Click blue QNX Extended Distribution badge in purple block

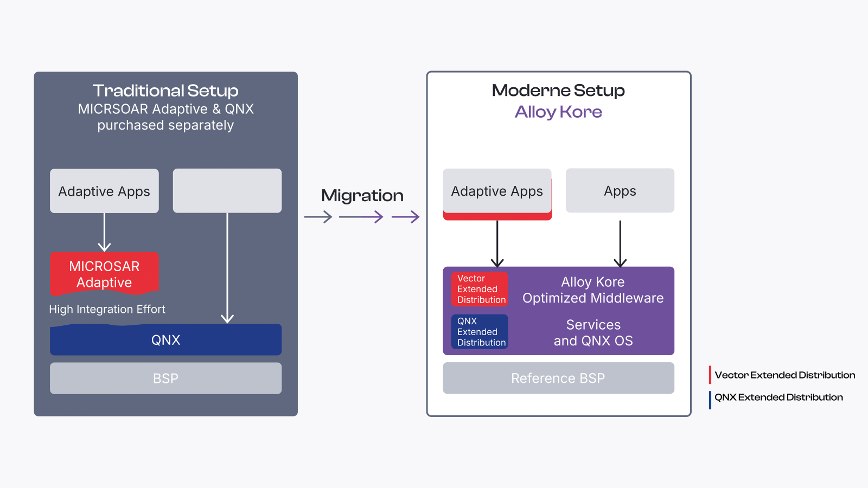point(480,332)
